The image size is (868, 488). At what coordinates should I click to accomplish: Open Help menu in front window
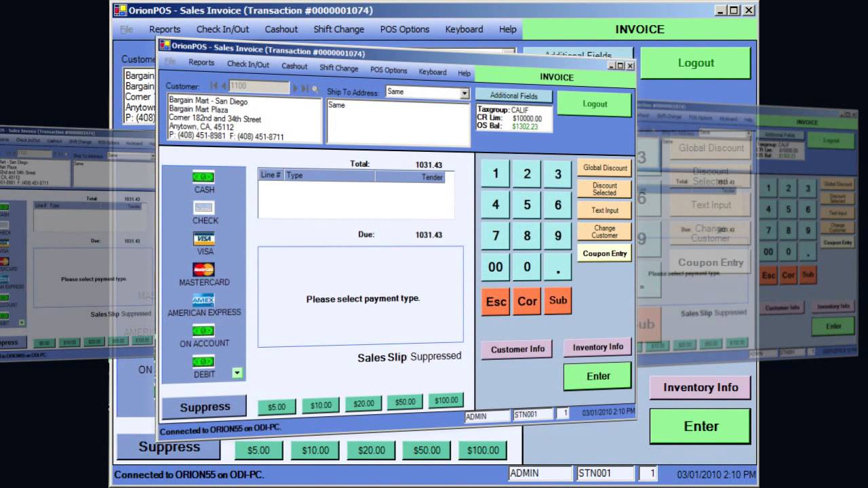coord(464,73)
